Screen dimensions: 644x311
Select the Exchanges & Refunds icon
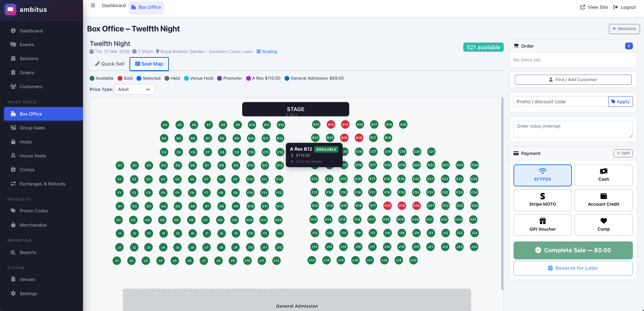coord(13,184)
